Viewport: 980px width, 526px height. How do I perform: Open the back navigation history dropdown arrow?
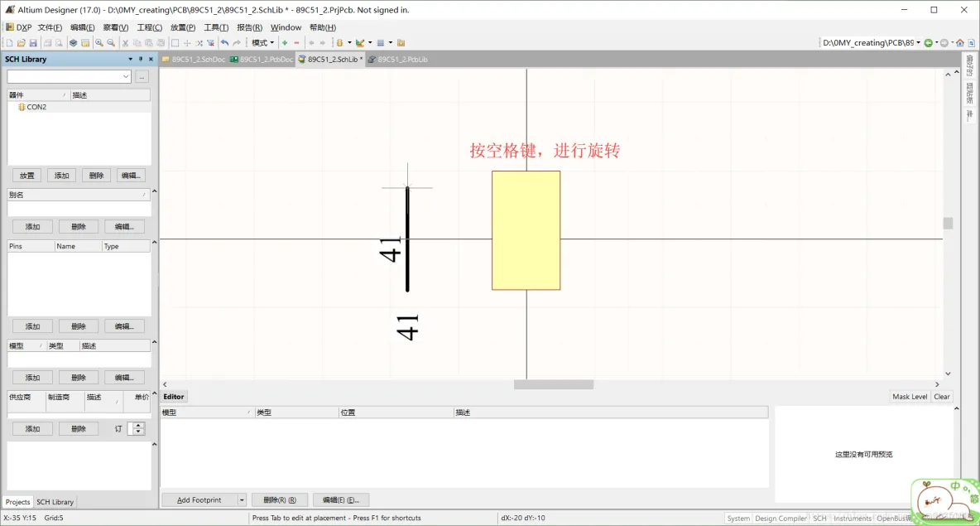click(x=936, y=43)
